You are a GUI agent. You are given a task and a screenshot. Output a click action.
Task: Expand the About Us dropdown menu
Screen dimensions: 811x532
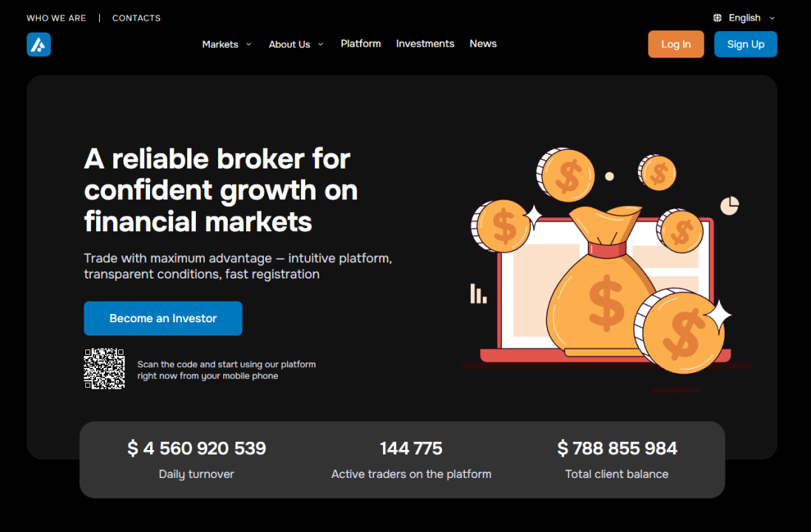pyautogui.click(x=296, y=44)
